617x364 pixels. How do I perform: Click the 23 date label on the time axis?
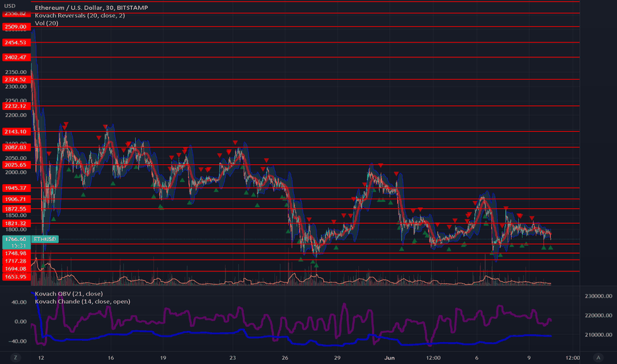(x=232, y=357)
